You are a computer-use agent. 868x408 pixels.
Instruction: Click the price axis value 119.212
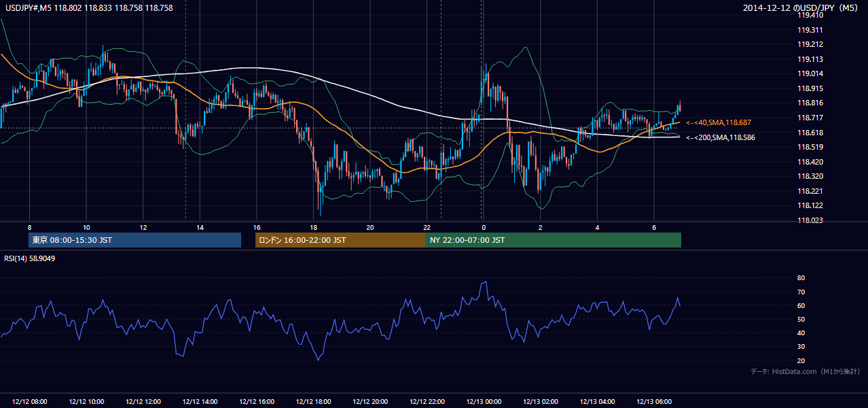(x=810, y=45)
